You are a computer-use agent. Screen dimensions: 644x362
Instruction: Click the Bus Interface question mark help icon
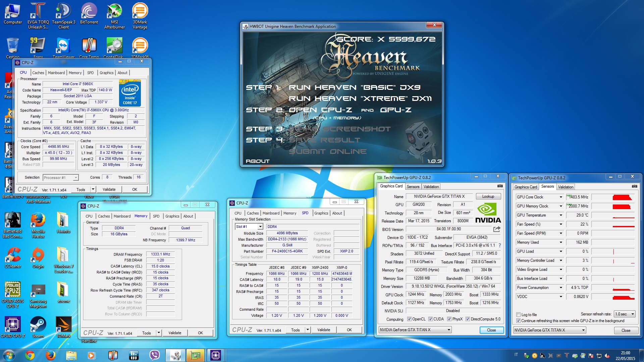click(500, 245)
